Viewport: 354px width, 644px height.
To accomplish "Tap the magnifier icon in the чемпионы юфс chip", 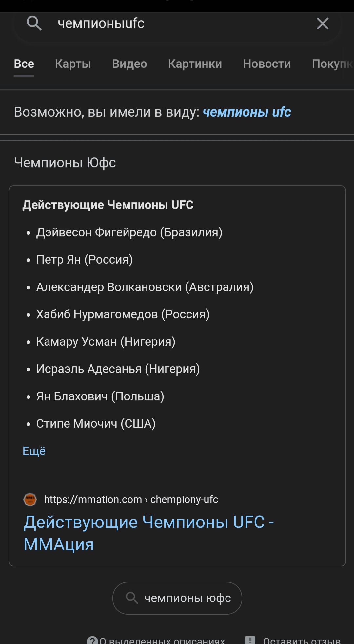I will tap(132, 598).
